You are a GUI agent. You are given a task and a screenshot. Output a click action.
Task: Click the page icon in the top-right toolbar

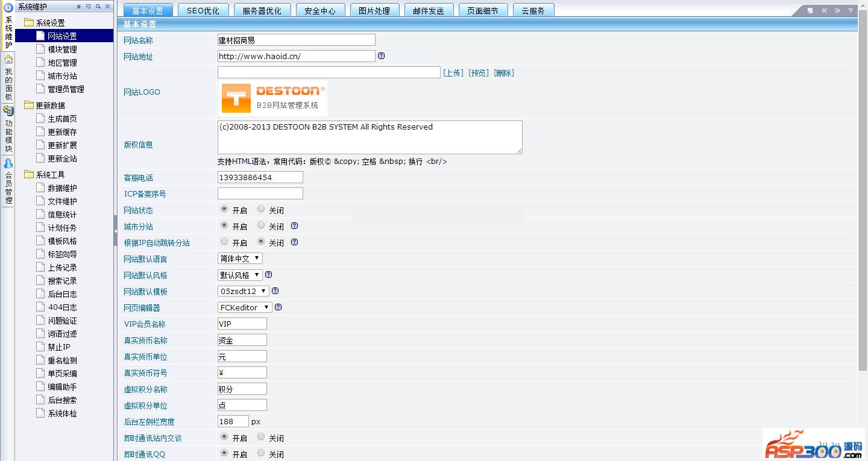(810, 10)
